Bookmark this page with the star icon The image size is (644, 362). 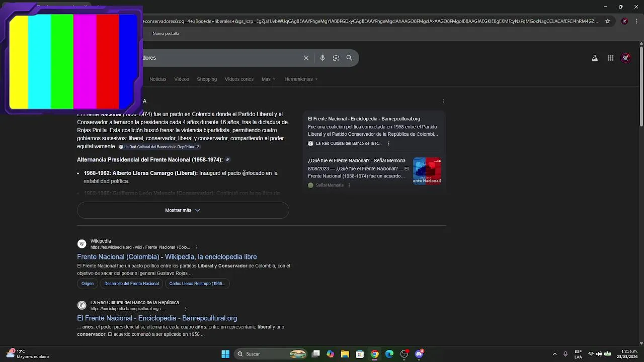click(608, 21)
